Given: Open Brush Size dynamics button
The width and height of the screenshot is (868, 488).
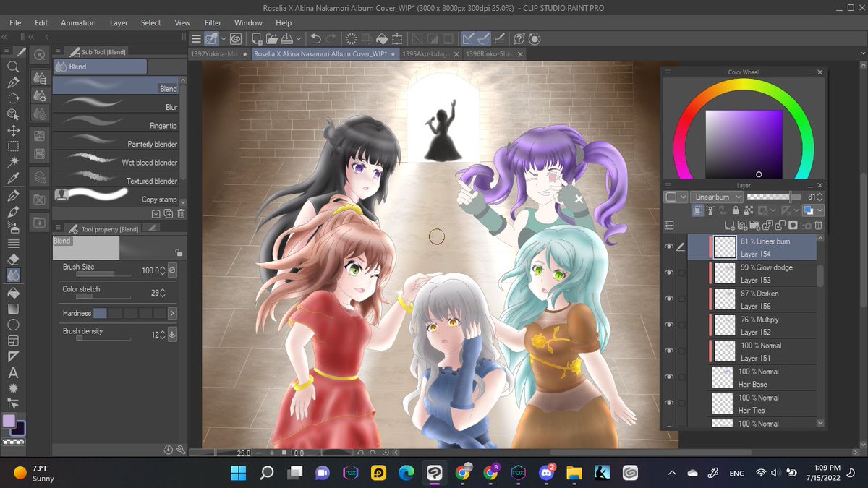Looking at the screenshot, I should [172, 270].
